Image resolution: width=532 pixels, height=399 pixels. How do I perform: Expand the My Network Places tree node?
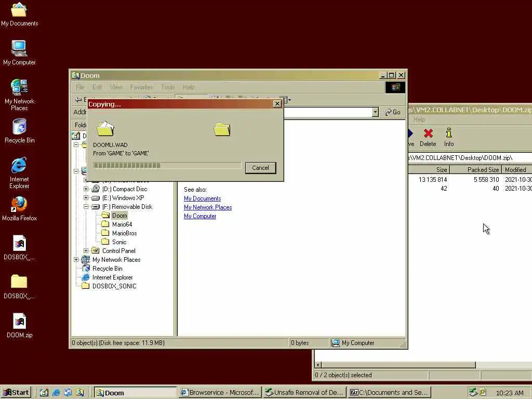[76, 260]
